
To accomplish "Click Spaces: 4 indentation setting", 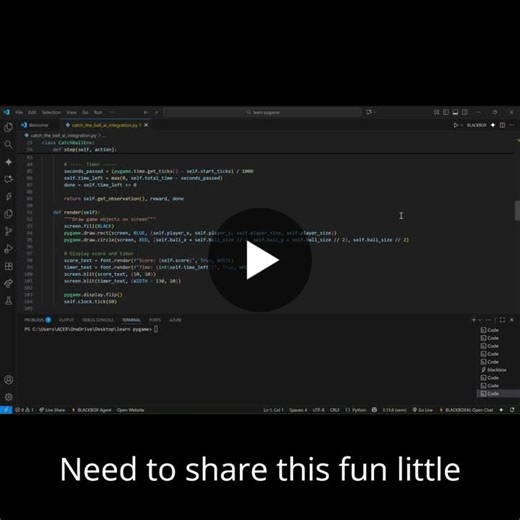I will tap(298, 410).
